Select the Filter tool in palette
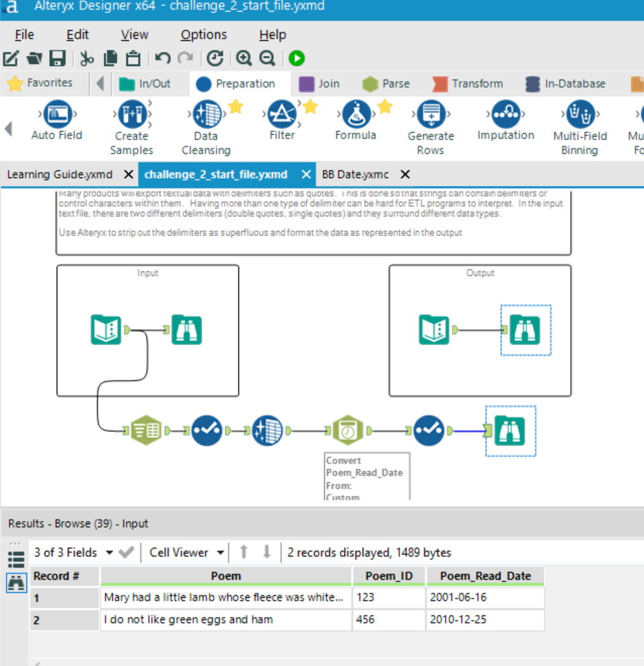The image size is (644, 666). point(282,120)
